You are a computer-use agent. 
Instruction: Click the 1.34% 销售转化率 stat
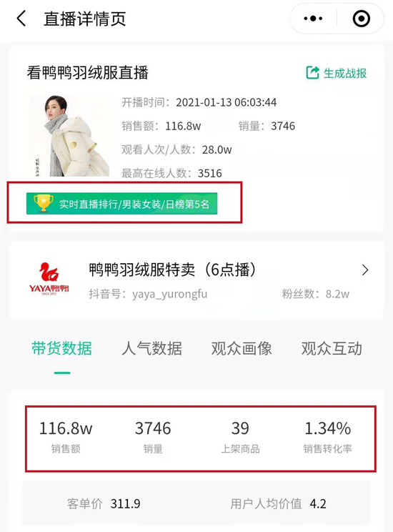(x=327, y=437)
